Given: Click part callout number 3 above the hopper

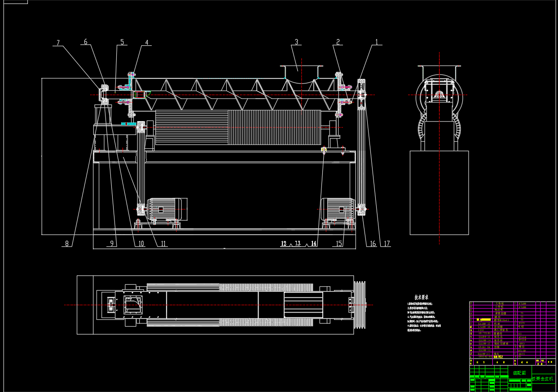Looking at the screenshot, I should pyautogui.click(x=296, y=42).
